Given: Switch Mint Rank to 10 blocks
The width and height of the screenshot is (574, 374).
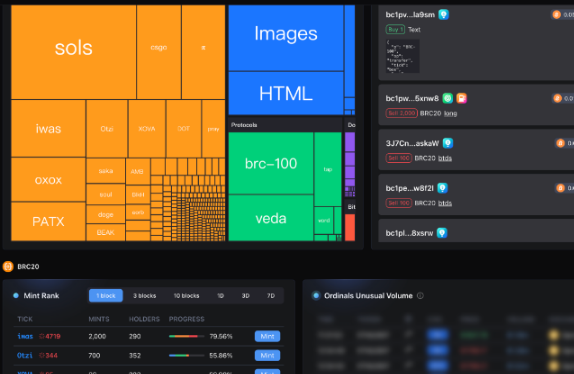Looking at the screenshot, I should point(186,296).
